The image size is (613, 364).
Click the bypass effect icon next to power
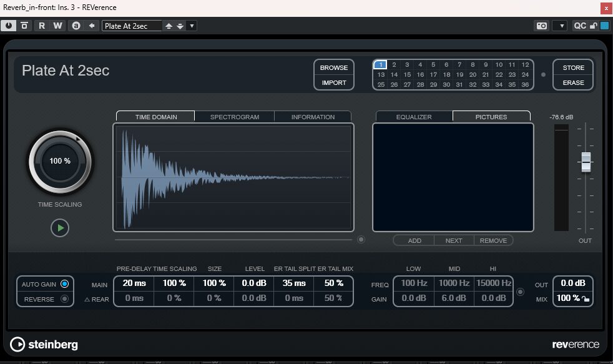(x=24, y=26)
